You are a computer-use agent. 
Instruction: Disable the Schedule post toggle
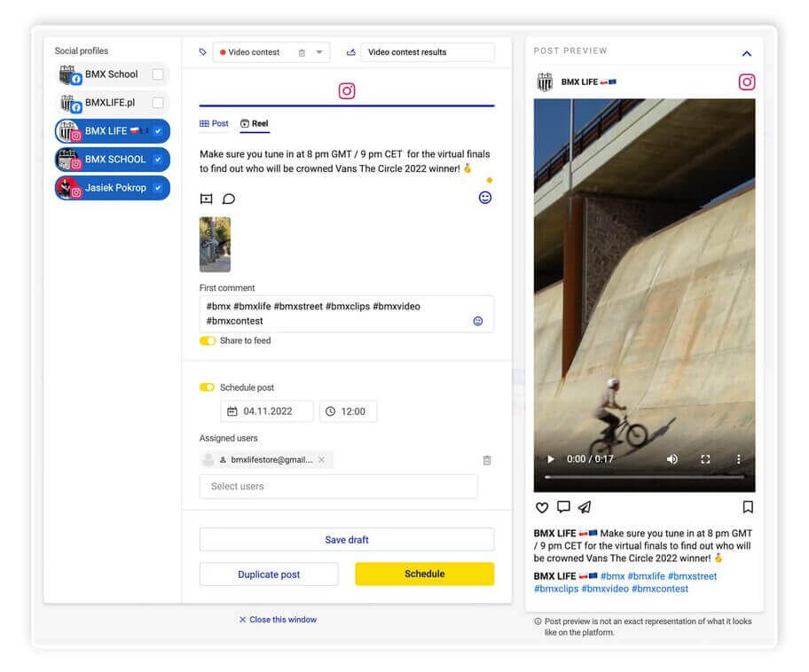208,387
